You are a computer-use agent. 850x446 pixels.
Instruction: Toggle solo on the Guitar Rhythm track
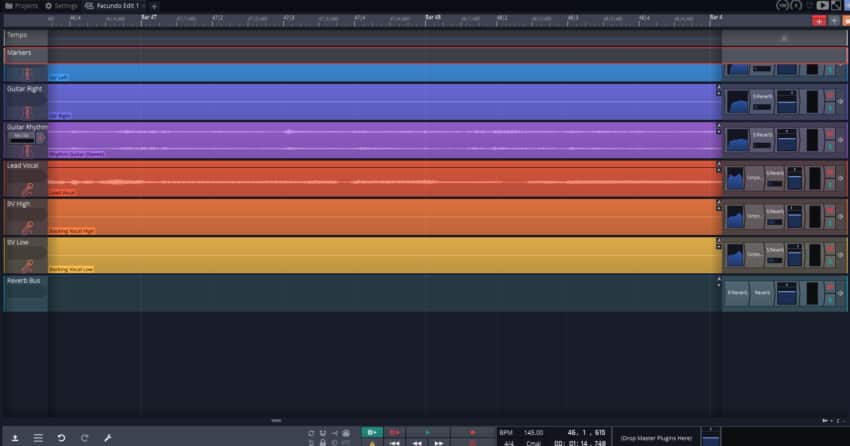pos(828,146)
